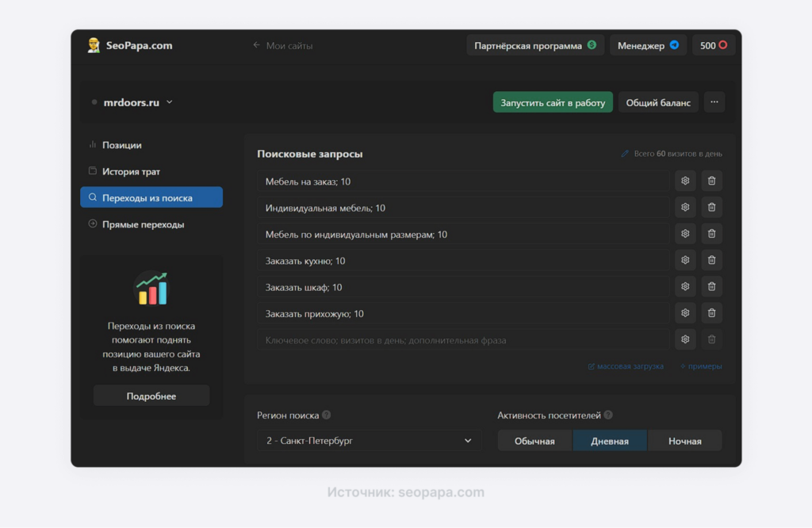Click the pencil icon beside total visits
Screen dimensions: 812x528
click(x=626, y=154)
